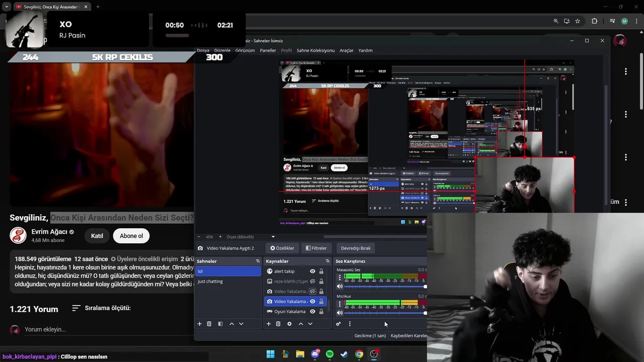Open the Görünüm menu in OBS

[x=245, y=50]
